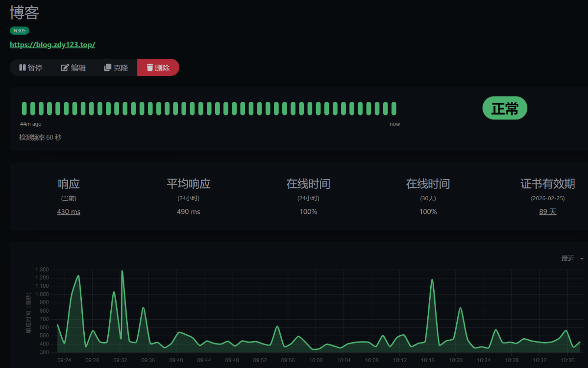Screen dimensions: 588x368
Task: Click the 博客 monitor title heading
Action: (24, 13)
